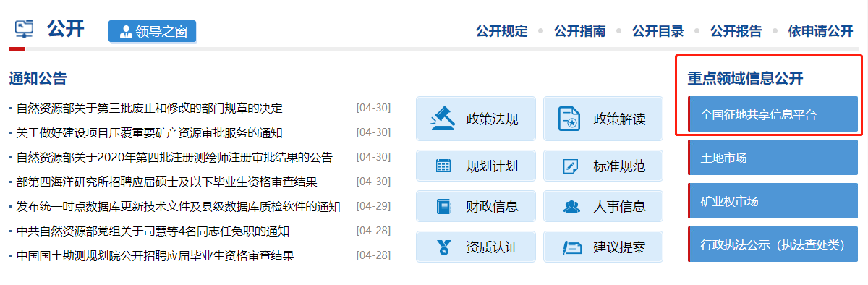Click 重点领域信息公开 heading
This screenshot has width=868, height=285.
point(745,79)
